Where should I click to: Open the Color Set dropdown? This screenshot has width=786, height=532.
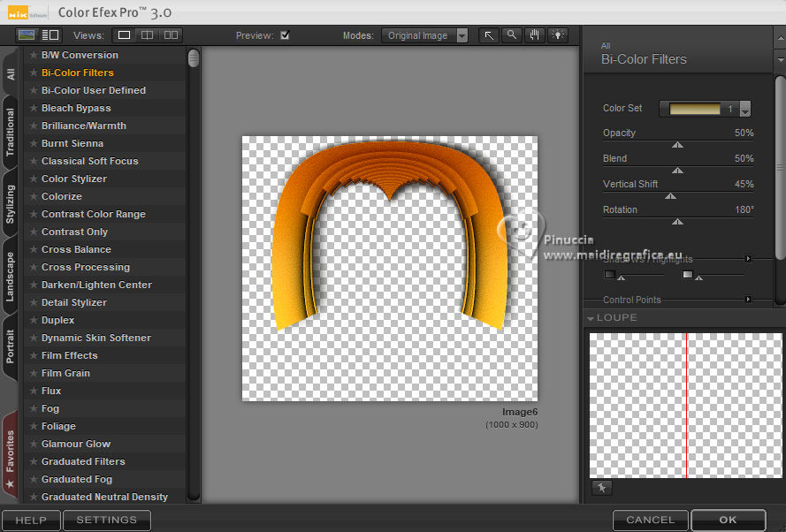744,109
